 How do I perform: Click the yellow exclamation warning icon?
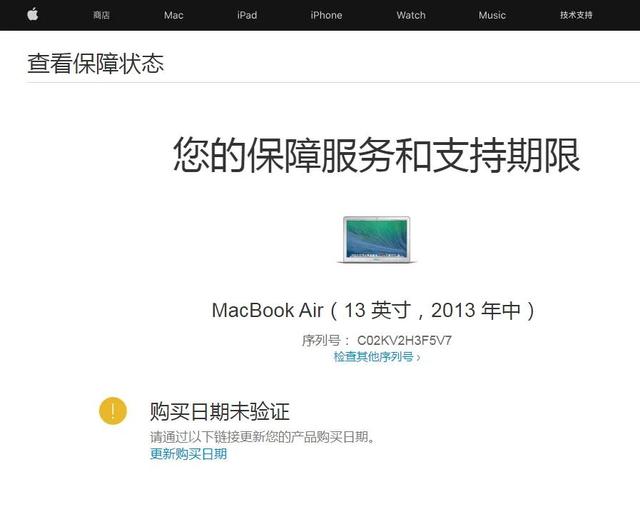point(113,411)
